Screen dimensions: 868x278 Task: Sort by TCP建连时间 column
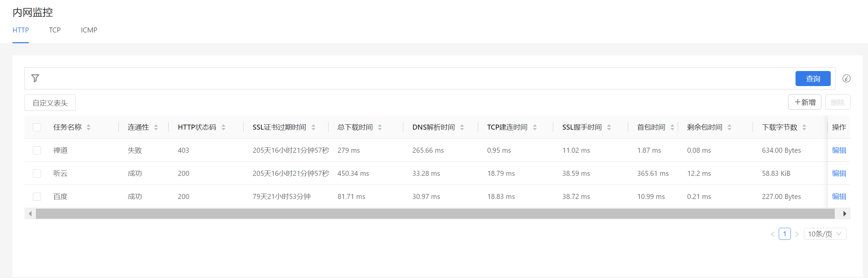pyautogui.click(x=535, y=127)
